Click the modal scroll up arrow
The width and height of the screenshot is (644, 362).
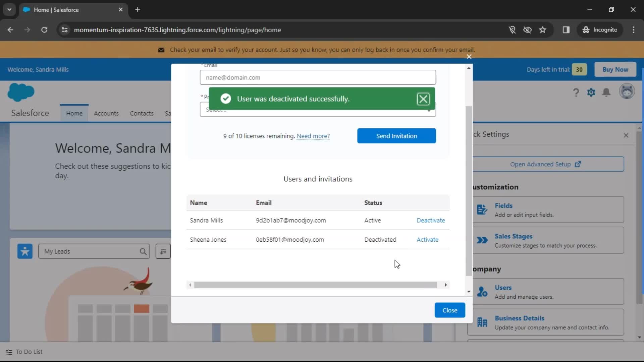[469, 68]
